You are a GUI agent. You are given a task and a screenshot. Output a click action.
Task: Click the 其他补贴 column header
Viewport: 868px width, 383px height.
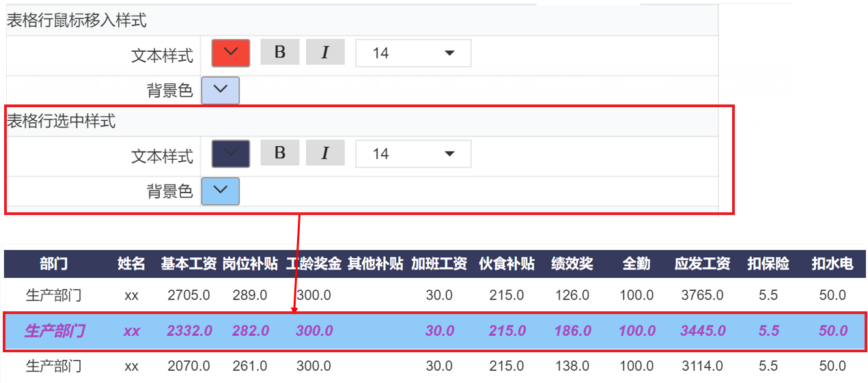pos(376,264)
